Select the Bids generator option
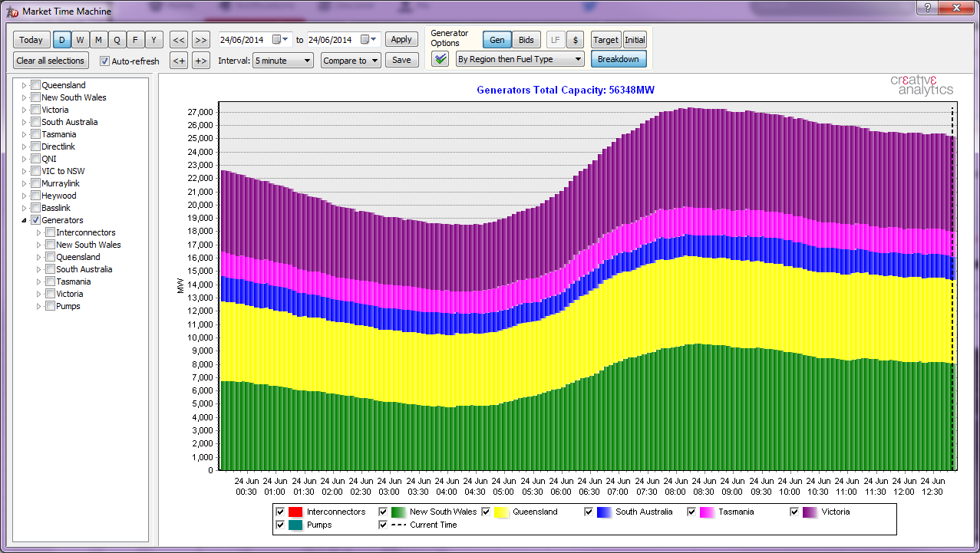Screen dimensions: 980x553 click(526, 40)
